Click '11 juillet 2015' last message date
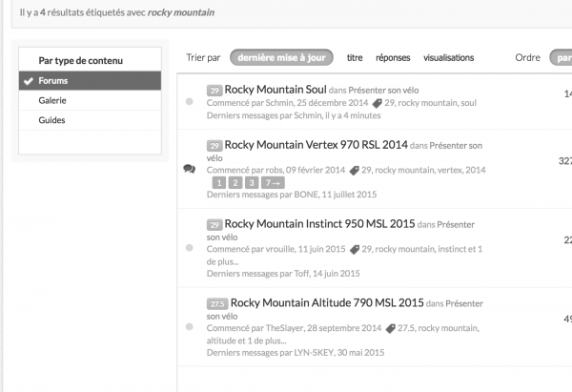This screenshot has height=392, width=572. pos(349,195)
